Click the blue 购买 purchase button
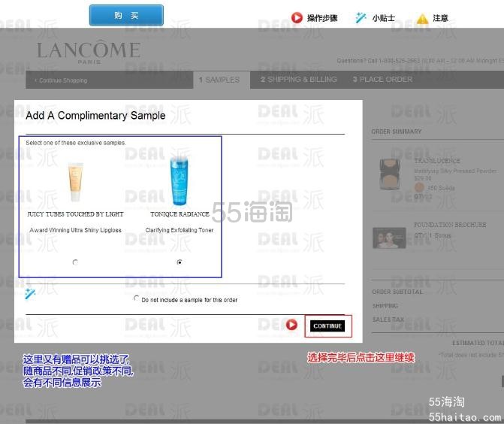This screenshot has height=424, width=504. 126,15
